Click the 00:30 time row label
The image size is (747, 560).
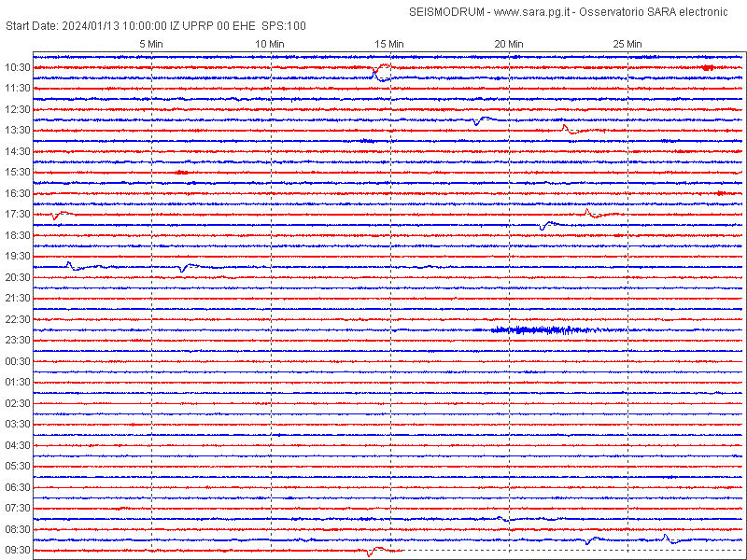point(18,361)
